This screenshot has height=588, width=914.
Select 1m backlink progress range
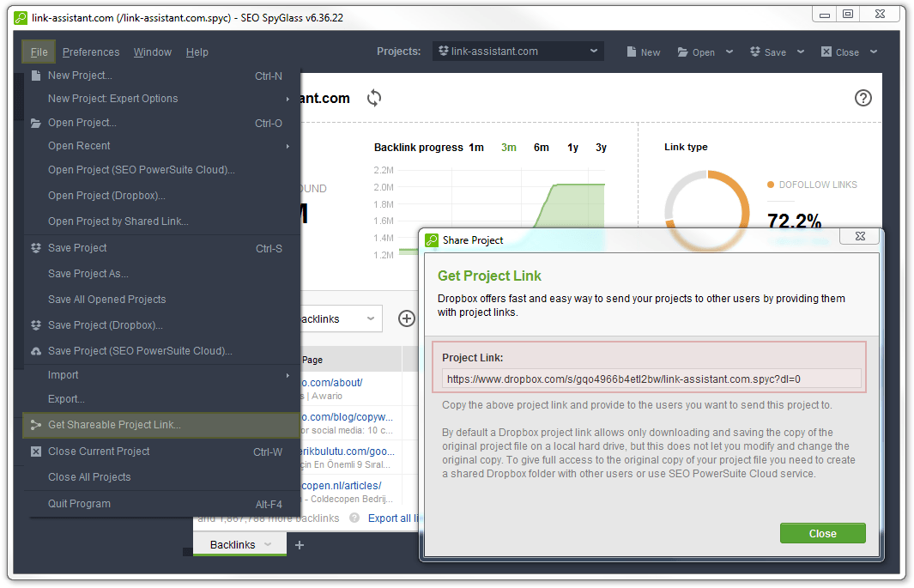pyautogui.click(x=476, y=148)
